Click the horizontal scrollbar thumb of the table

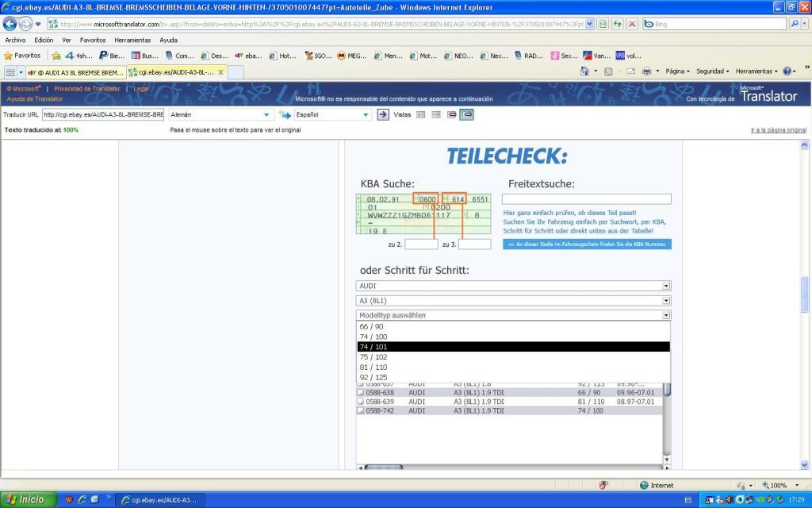(383, 467)
